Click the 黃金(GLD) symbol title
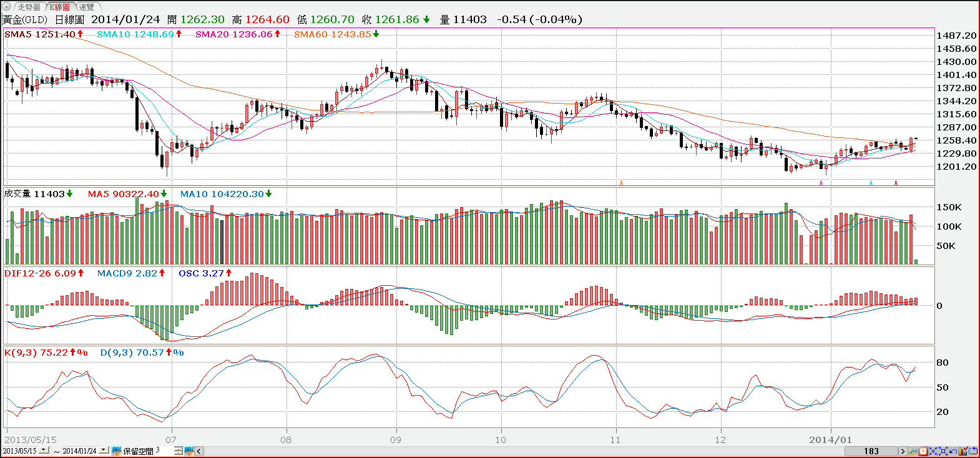The height and width of the screenshot is (458, 980). coord(25,19)
